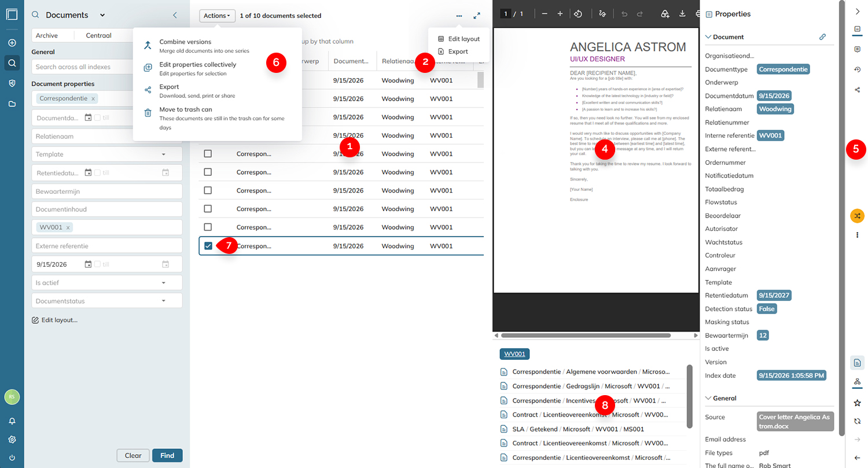This screenshot has width=868, height=468.
Task: Open the WV001 link below the preview
Action: pyautogui.click(x=514, y=354)
